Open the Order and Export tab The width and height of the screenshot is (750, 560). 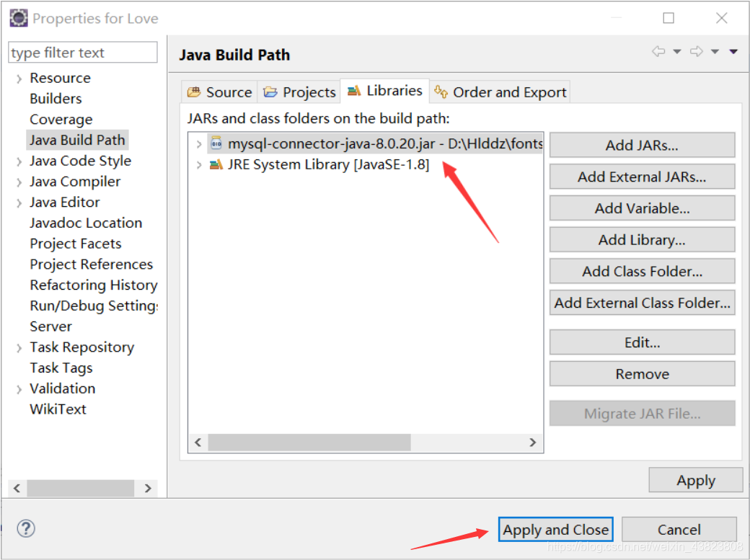[x=500, y=92]
